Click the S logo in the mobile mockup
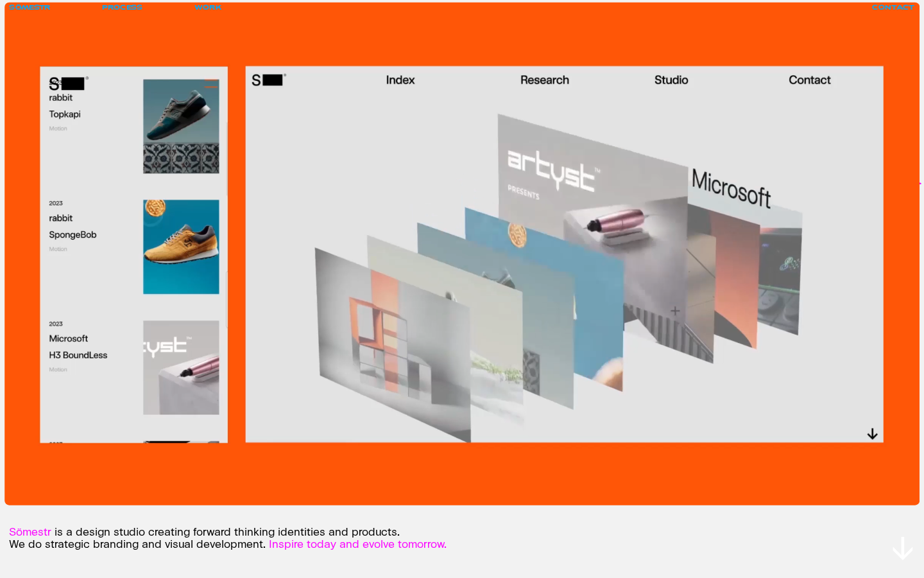 pyautogui.click(x=67, y=83)
